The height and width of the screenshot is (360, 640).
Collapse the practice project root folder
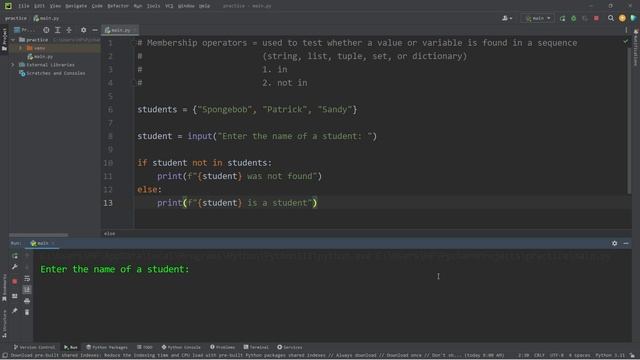(13, 40)
